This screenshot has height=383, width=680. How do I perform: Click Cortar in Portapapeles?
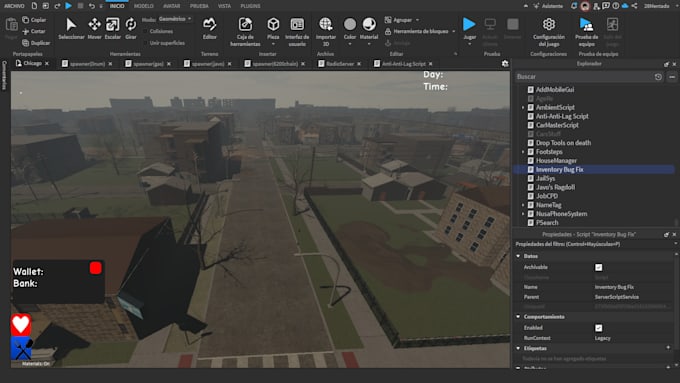[34, 31]
